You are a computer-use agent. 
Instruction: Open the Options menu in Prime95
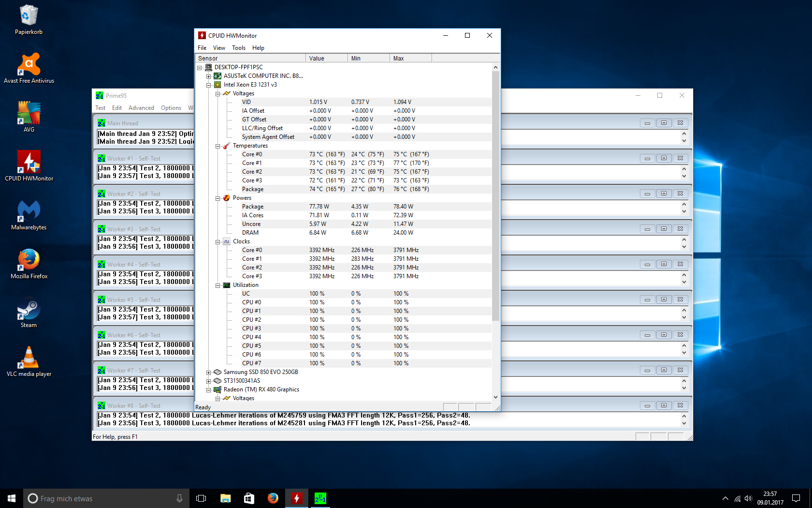[x=171, y=108]
